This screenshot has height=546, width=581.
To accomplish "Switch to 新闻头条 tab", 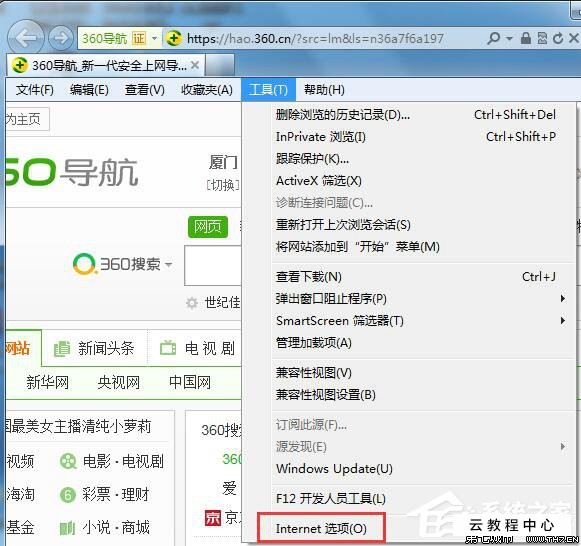I will click(x=94, y=348).
